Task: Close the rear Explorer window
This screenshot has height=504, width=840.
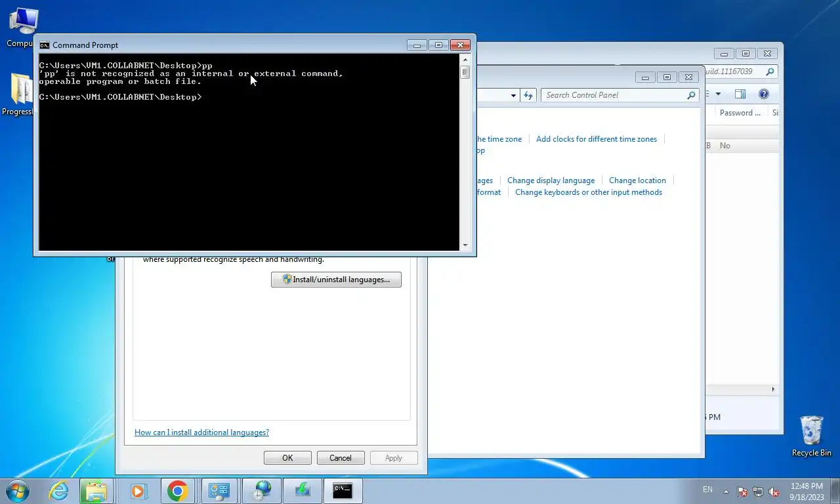Action: (768, 54)
